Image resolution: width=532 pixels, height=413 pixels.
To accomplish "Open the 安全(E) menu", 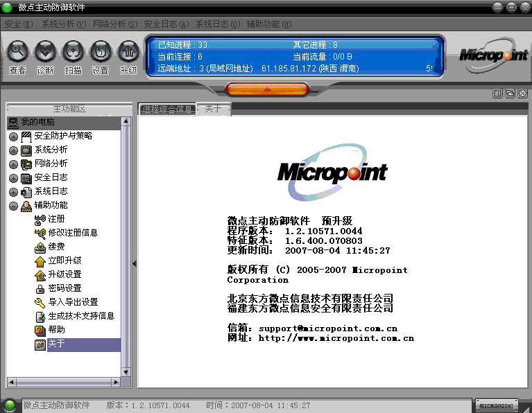I will [19, 24].
